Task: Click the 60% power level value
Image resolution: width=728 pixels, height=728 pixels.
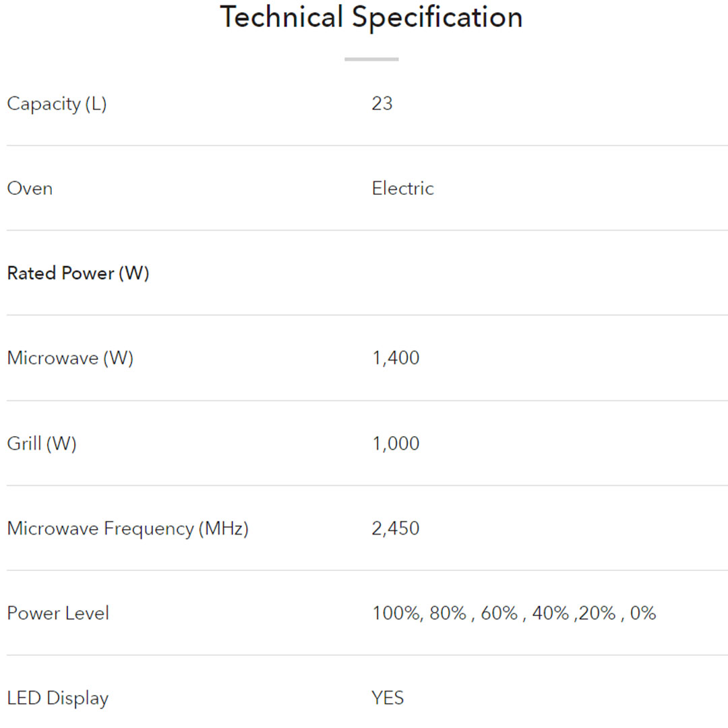Action: click(x=499, y=613)
